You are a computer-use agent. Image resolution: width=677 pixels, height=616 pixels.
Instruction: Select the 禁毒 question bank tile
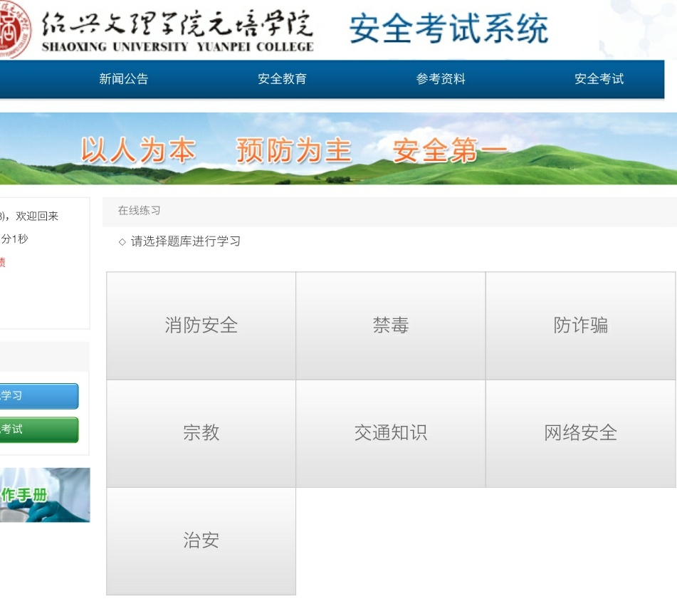pos(391,325)
